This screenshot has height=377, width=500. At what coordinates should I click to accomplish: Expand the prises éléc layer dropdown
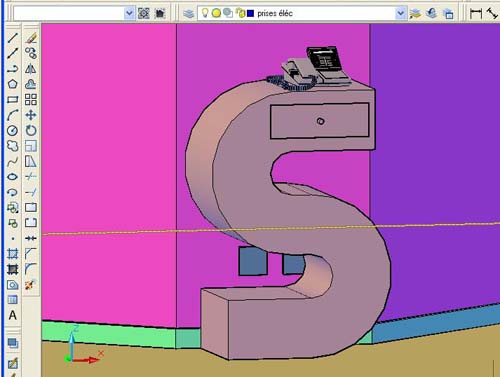click(x=400, y=13)
